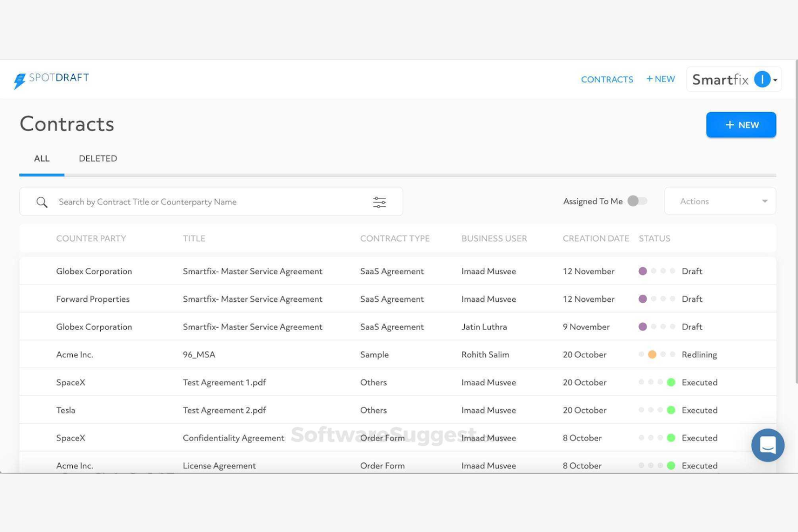Sort by BUSINESS USER column header
This screenshot has height=532, width=798.
click(494, 238)
